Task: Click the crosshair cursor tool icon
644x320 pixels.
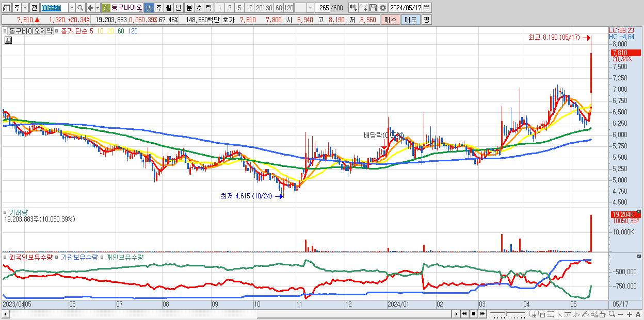Action: point(559,314)
